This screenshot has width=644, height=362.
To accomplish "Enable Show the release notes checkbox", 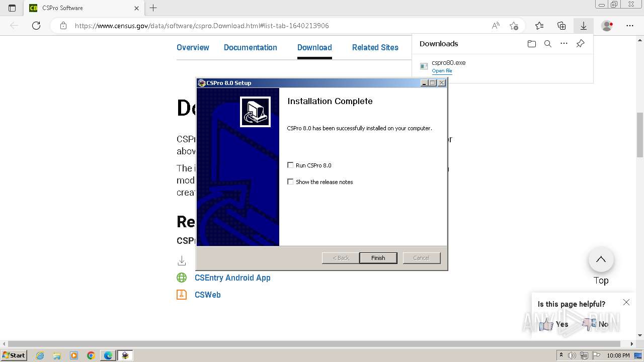I will [290, 182].
